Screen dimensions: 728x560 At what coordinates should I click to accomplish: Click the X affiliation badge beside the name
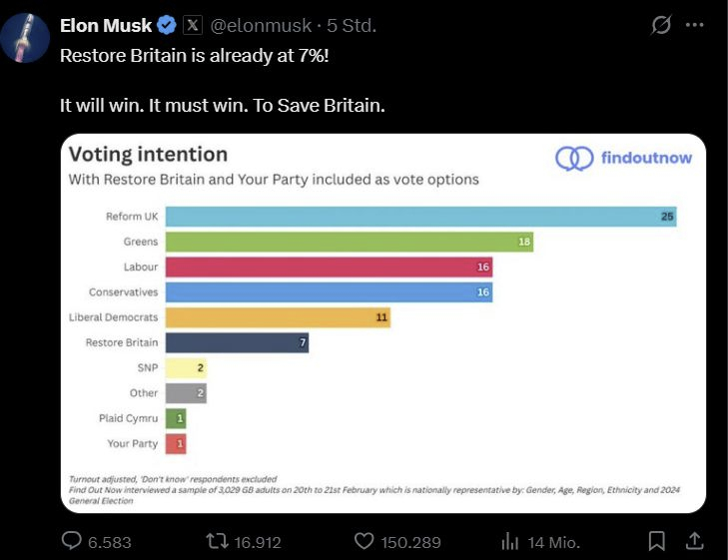pos(194,25)
